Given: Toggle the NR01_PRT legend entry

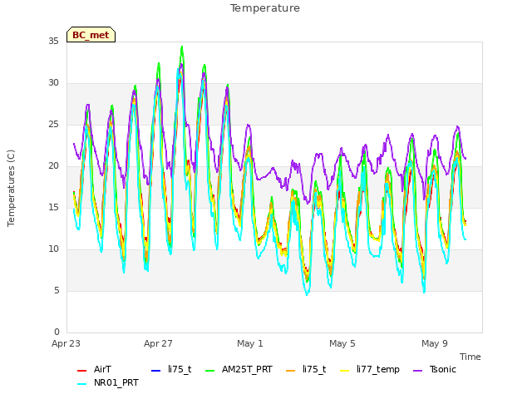Looking at the screenshot, I should (108, 382).
